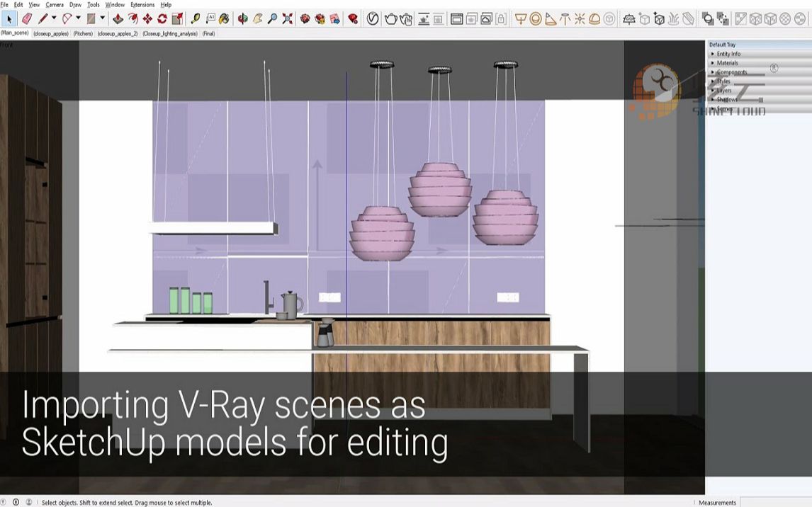Open the V-Ray Asset Editor
Image resolution: width=812 pixels, height=507 pixels.
click(372, 19)
